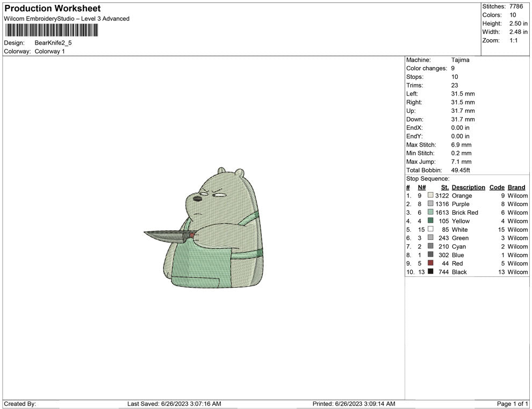Click the Orange color swatch in row 1
The height and width of the screenshot is (409, 532).
(x=430, y=195)
